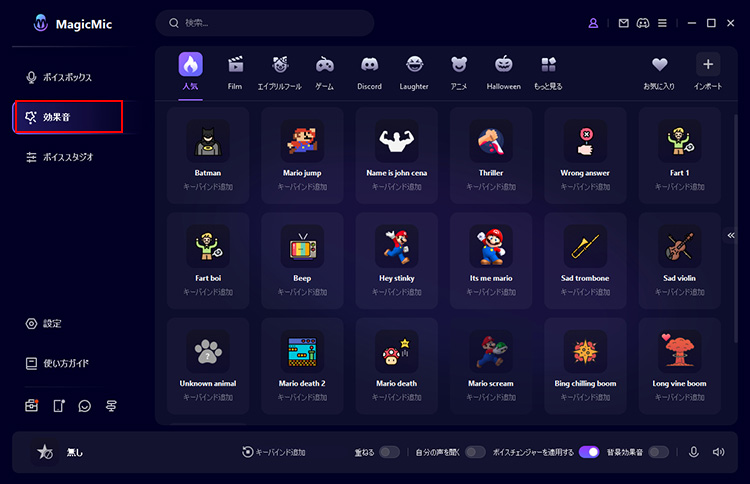This screenshot has width=750, height=484.
Task: Play the Long vine boom sound
Action: tap(679, 352)
